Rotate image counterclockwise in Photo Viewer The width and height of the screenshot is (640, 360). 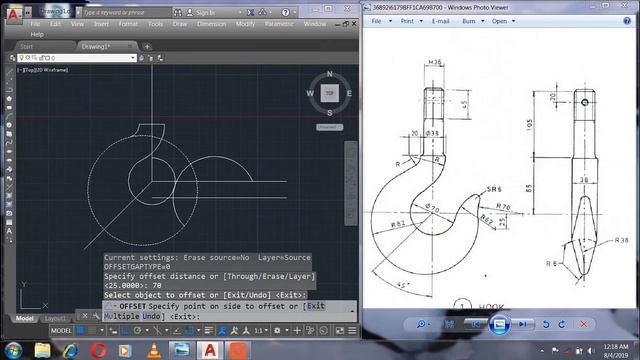coord(546,324)
